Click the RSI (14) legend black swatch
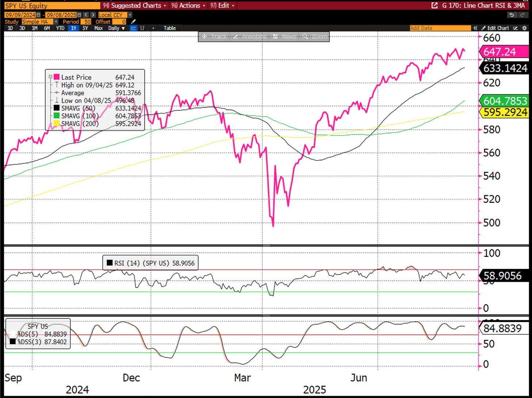 pyautogui.click(x=110, y=263)
